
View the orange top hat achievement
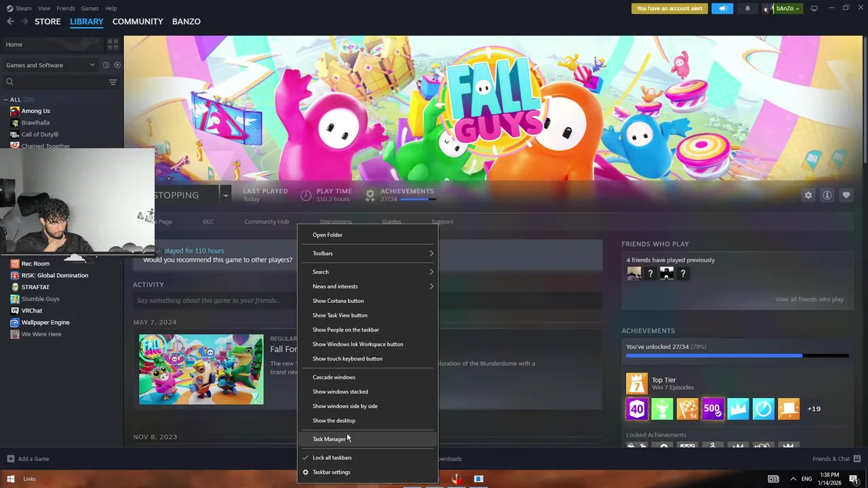(x=789, y=409)
